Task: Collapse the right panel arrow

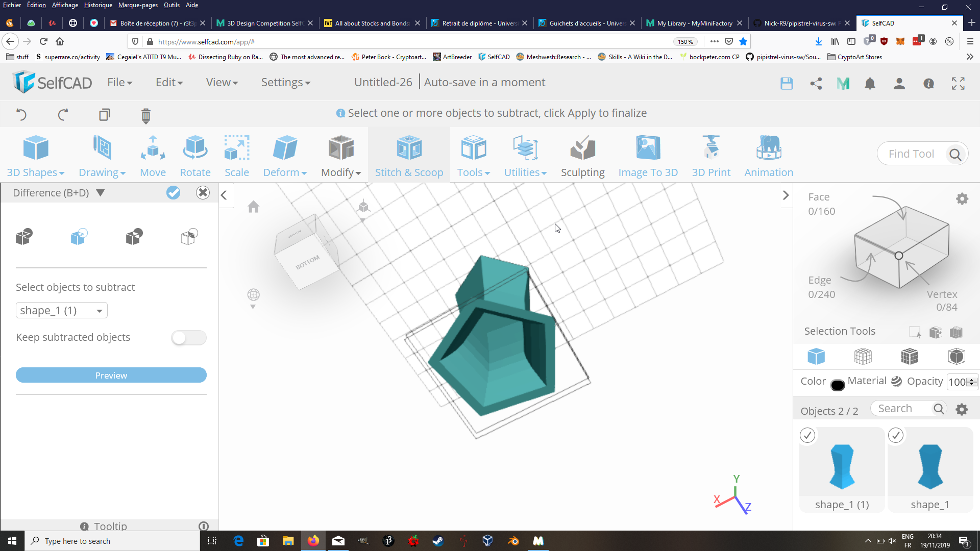Action: click(x=786, y=195)
